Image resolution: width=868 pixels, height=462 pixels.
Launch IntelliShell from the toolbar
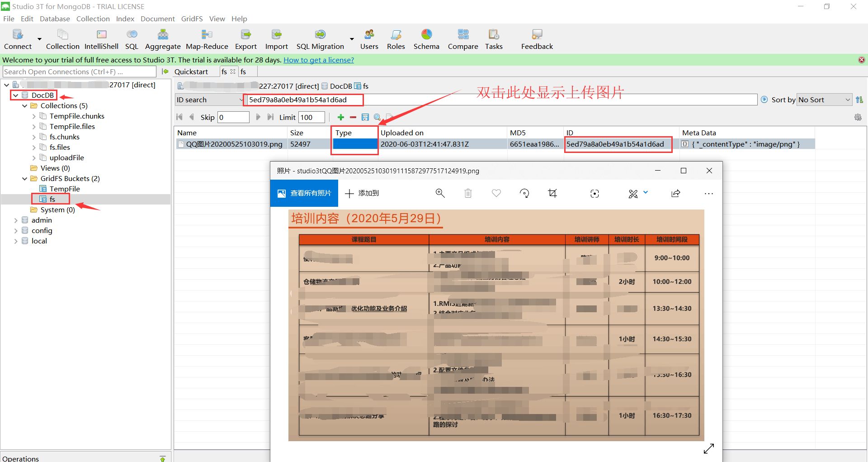tap(101, 39)
